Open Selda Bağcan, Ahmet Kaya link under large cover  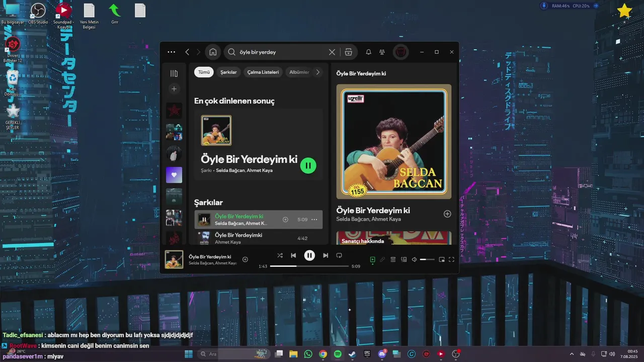tap(369, 219)
